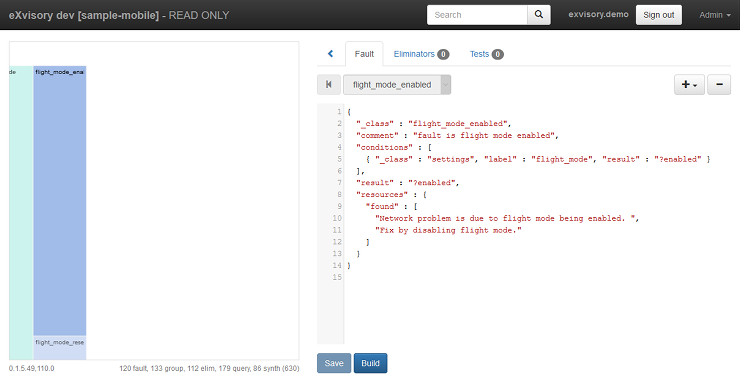Expand the flight_mode_enabled fault selector
Screen dimensions: 750x378
[397, 85]
